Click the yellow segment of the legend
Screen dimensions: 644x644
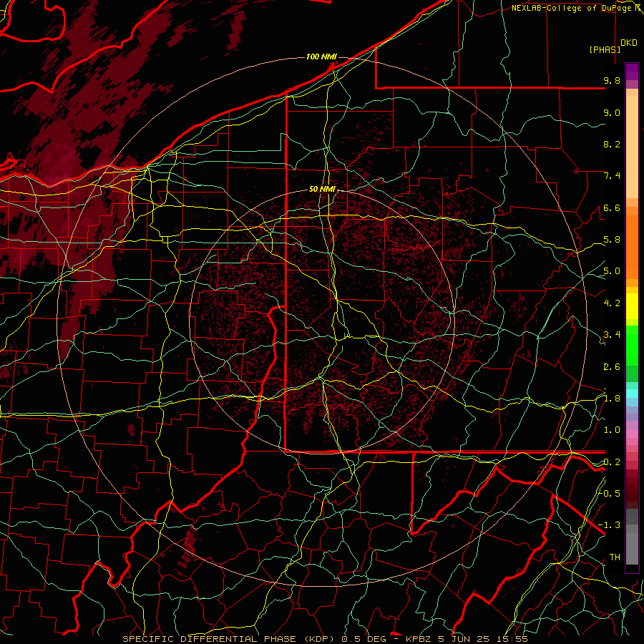tap(632, 306)
